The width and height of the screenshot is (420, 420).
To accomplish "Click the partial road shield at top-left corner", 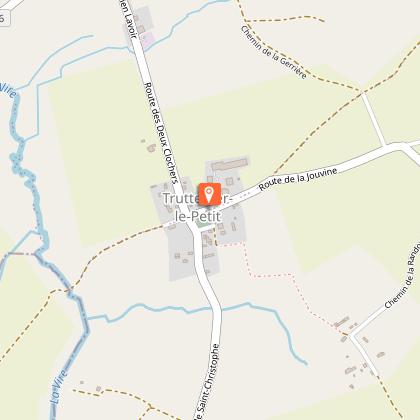I will point(5,17).
